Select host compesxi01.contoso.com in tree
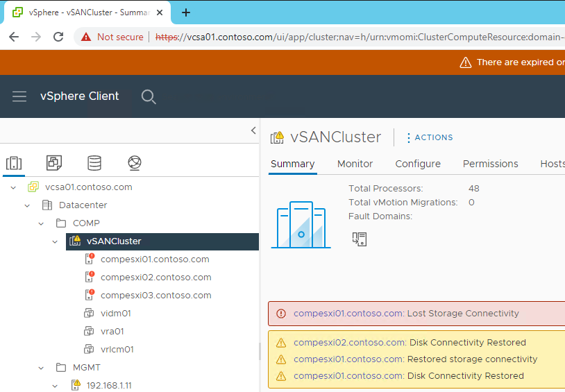565x392 pixels. [x=155, y=259]
